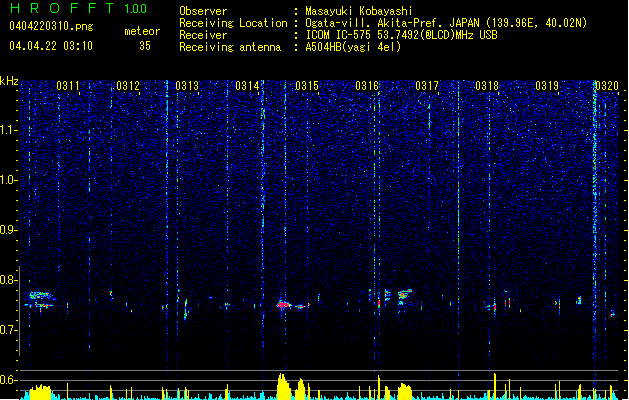
Task: Click the 0314 time marker
Action: (247, 86)
